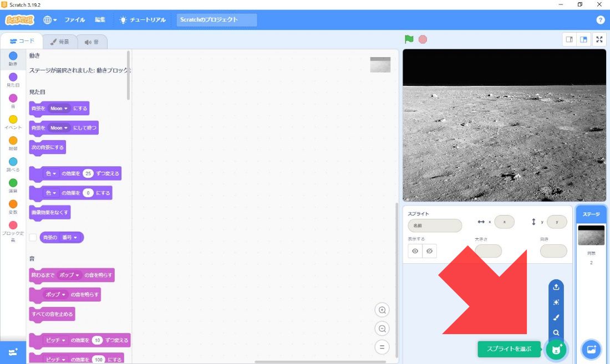The width and height of the screenshot is (610, 364).
Task: Click the red stop button
Action: [x=423, y=39]
